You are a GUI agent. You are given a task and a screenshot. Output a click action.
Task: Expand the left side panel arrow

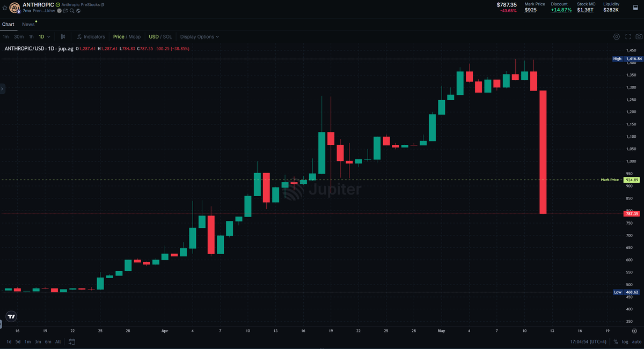pyautogui.click(x=2, y=88)
